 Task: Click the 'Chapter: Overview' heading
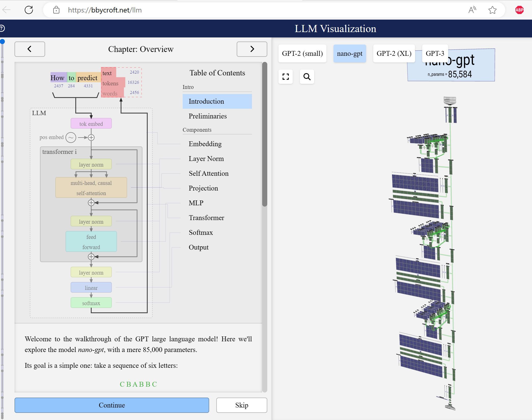pyautogui.click(x=141, y=49)
